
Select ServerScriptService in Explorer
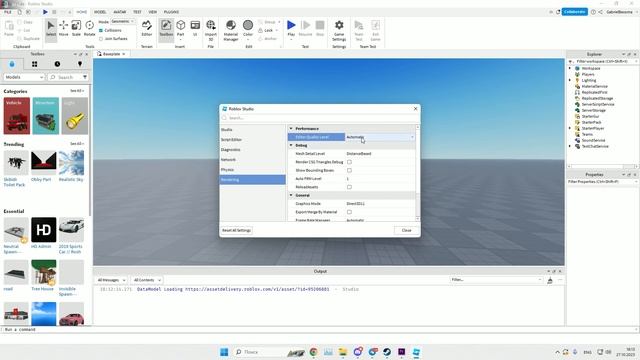[598, 104]
